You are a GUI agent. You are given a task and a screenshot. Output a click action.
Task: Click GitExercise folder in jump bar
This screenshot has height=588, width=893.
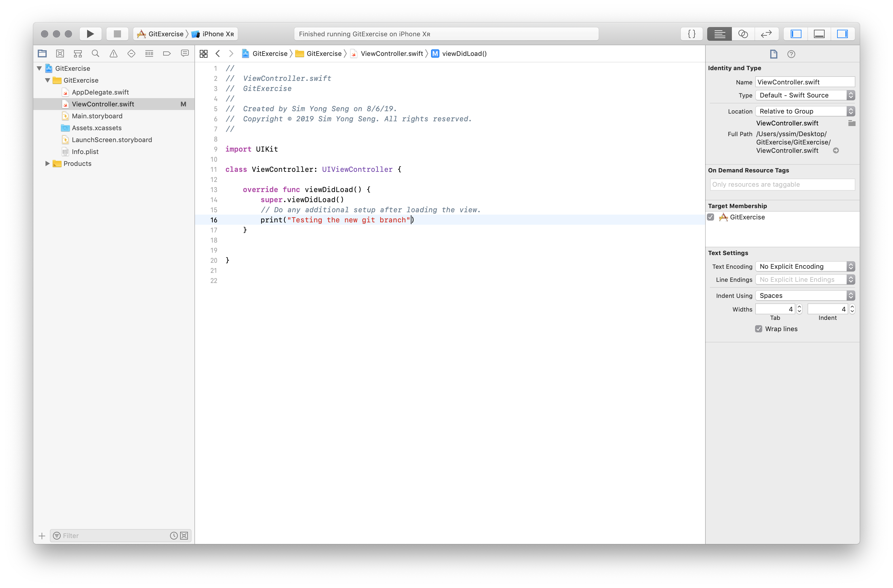coord(319,54)
